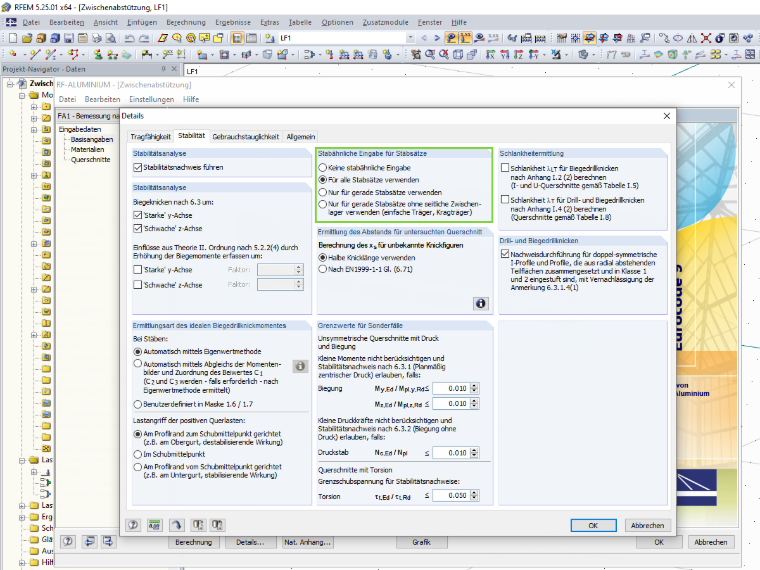760x570 pixels.
Task: Click the save diskette icon in RFEM toolbar
Action: tap(69, 38)
